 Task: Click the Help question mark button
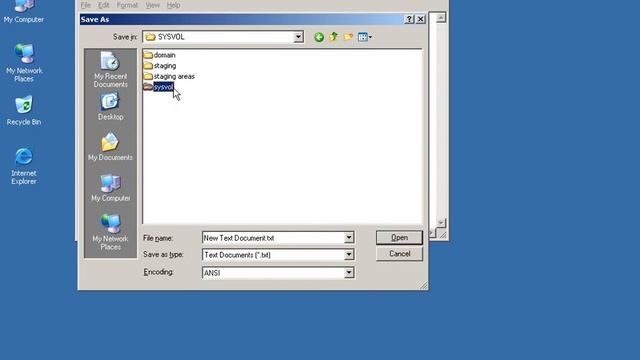(x=409, y=19)
